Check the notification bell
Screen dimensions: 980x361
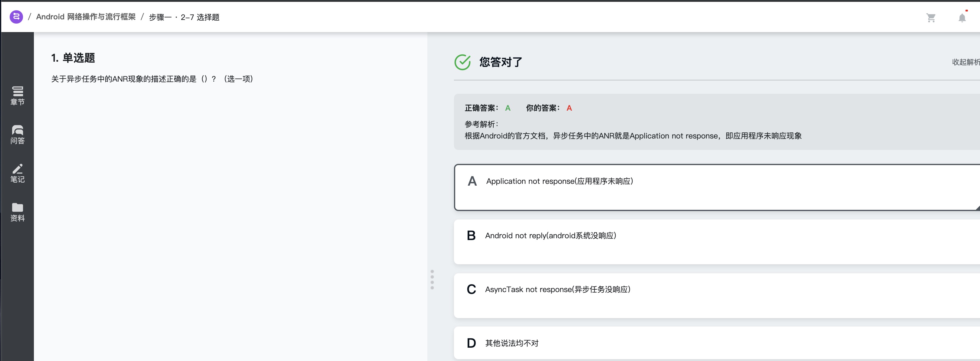click(x=962, y=18)
